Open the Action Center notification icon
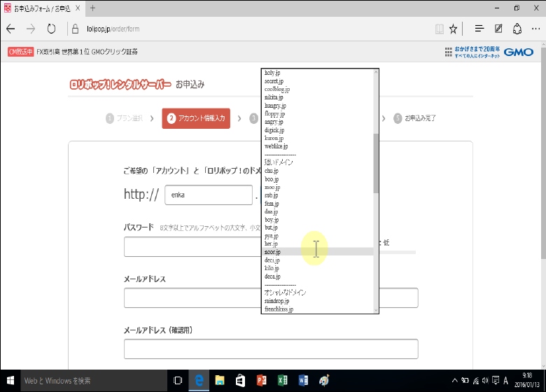 pos(496,381)
